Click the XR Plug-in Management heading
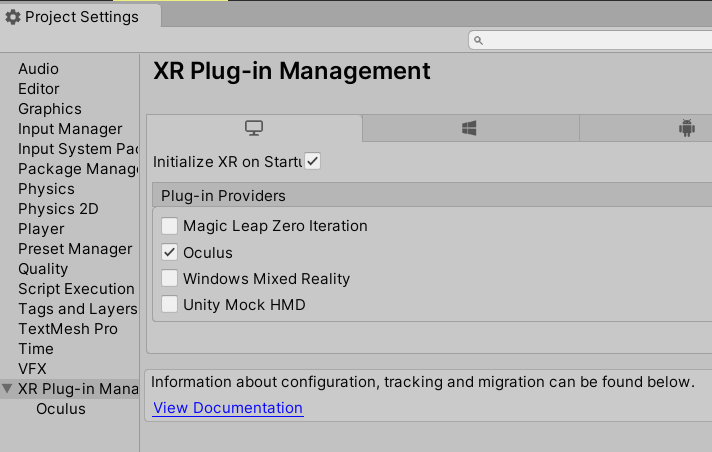This screenshot has width=712, height=452. pos(292,71)
